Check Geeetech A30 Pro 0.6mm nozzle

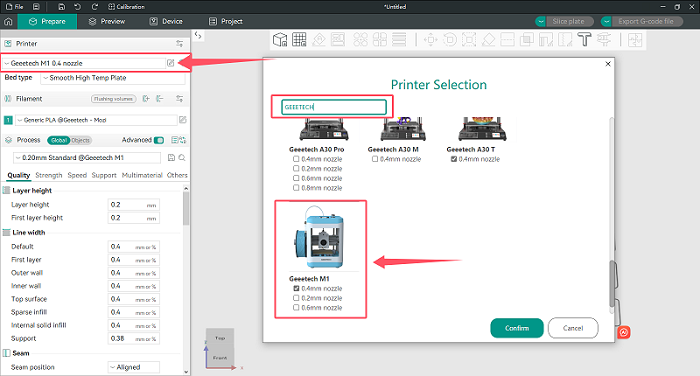(x=296, y=178)
